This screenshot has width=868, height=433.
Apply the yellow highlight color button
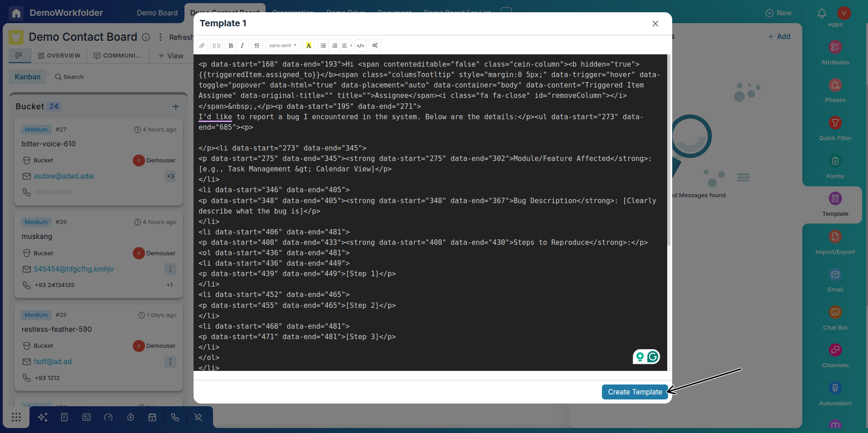[x=309, y=45]
